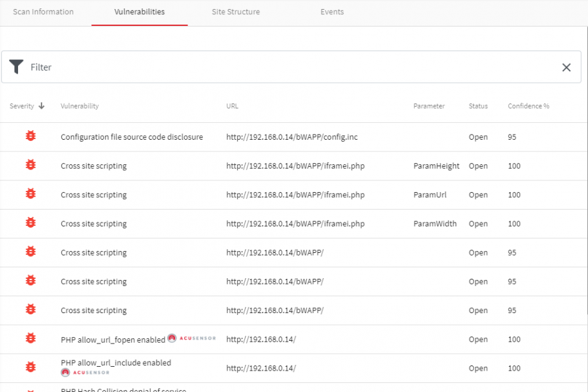
Task: Click confidence 100 in ParamUrl row
Action: click(x=514, y=195)
